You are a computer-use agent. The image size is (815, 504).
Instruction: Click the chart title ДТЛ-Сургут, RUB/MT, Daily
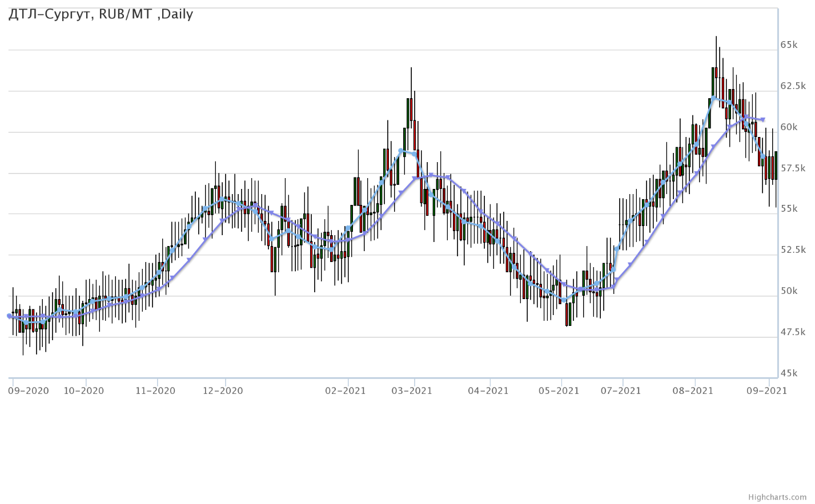click(x=101, y=14)
